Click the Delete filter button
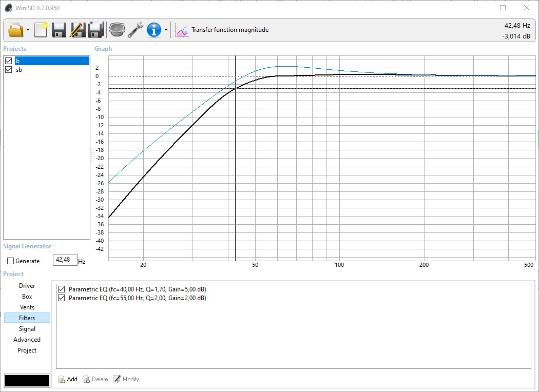Screen dimensions: 539x392 [x=95, y=379]
